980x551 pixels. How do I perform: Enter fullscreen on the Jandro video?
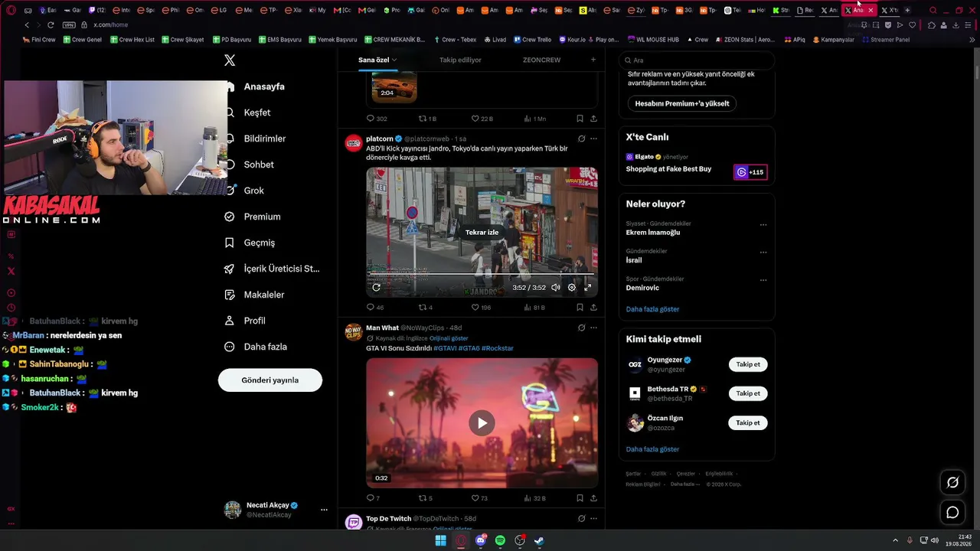point(588,288)
